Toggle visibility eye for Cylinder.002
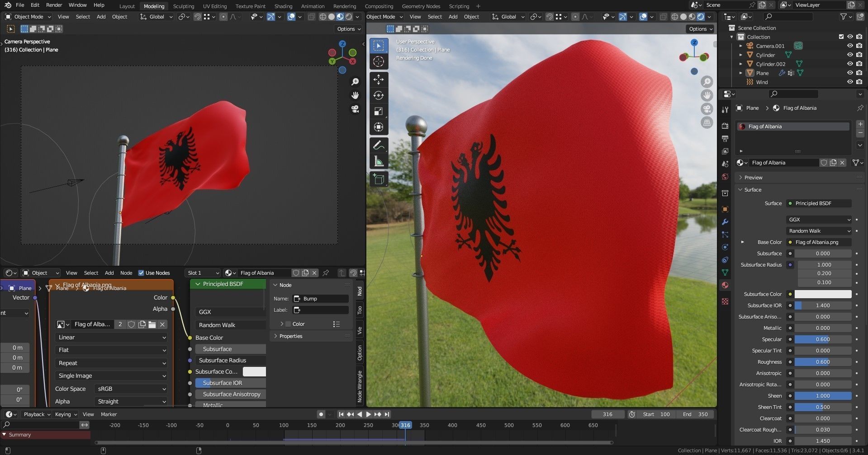 850,64
